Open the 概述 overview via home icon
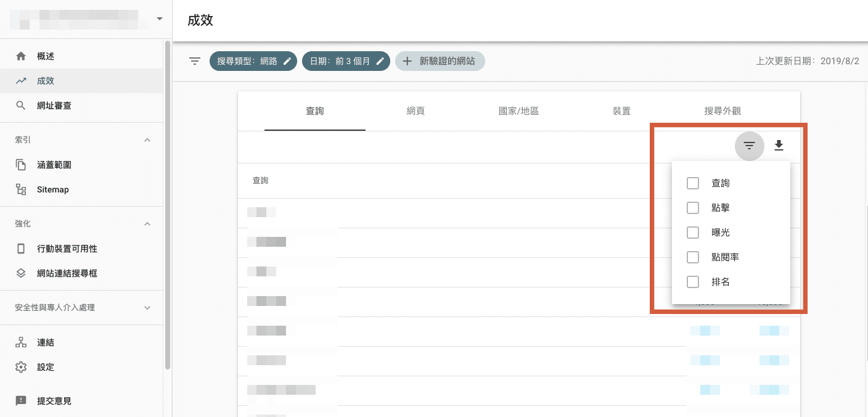This screenshot has width=868, height=417. (22, 56)
